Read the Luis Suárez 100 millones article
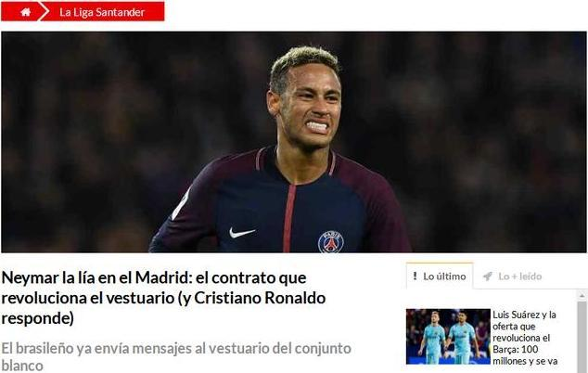The height and width of the screenshot is (373, 588). [x=525, y=338]
